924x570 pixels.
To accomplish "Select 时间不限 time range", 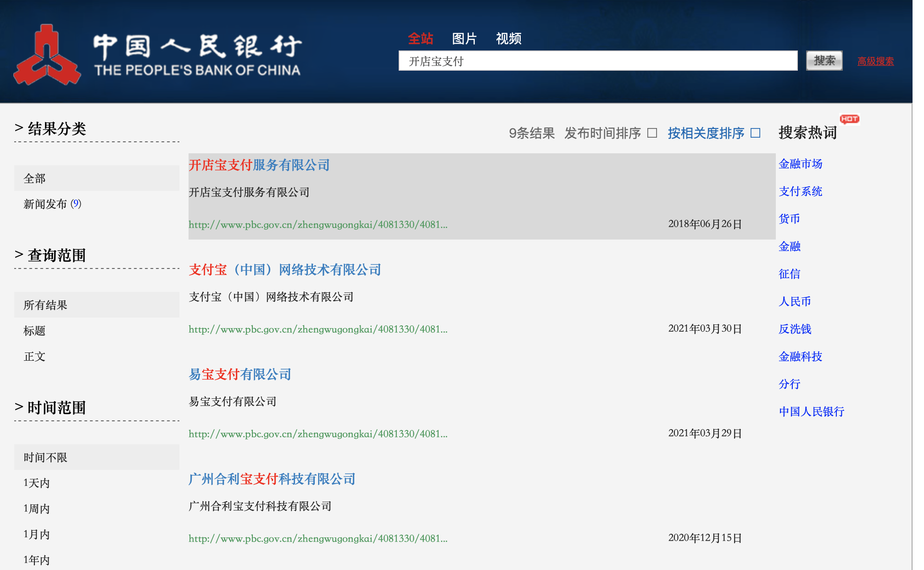I will 97,457.
